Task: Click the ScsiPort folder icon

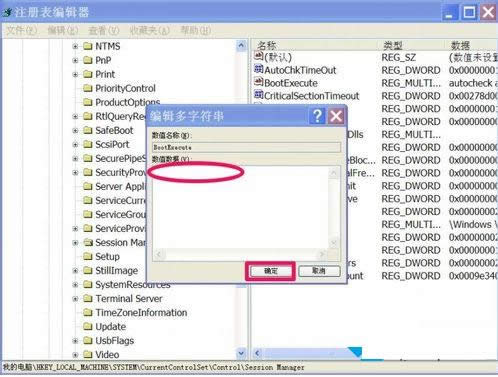Action: tap(88, 144)
